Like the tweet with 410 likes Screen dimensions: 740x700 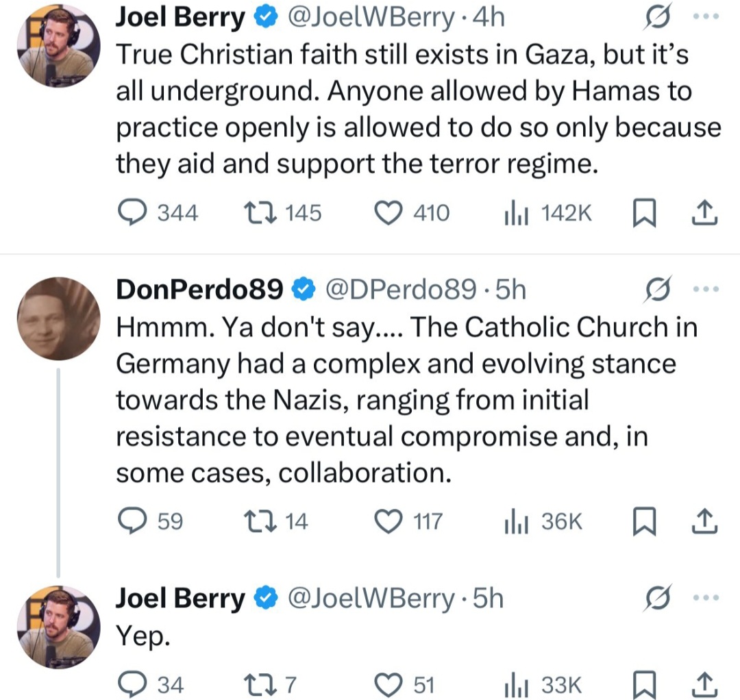pos(412,213)
